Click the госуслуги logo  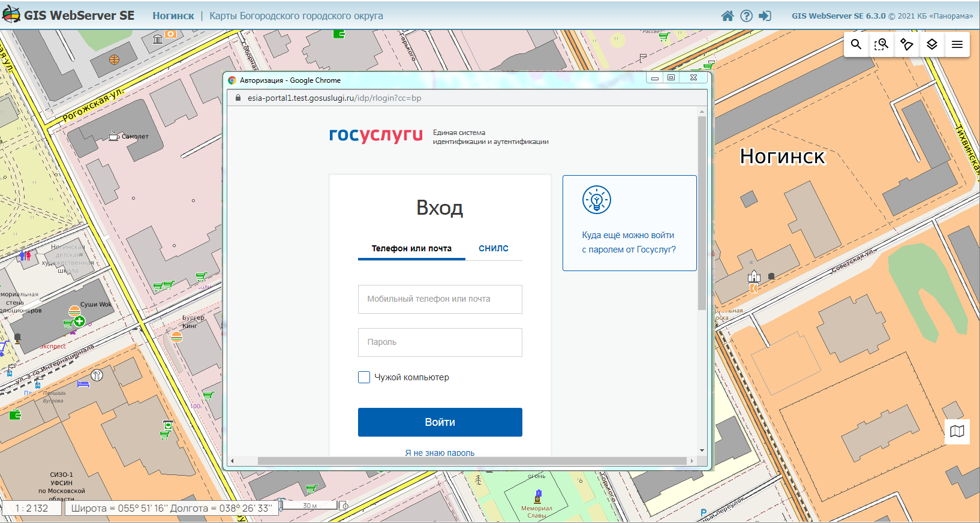pos(376,136)
